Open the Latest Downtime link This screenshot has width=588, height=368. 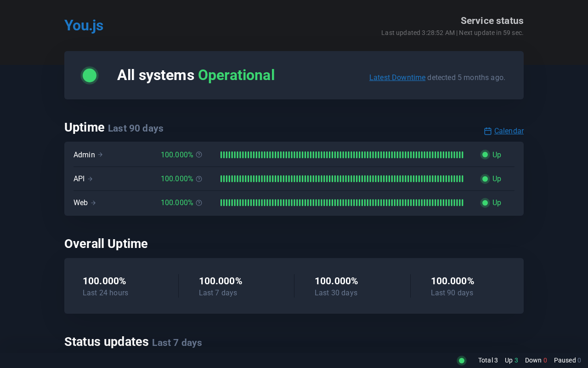click(397, 77)
